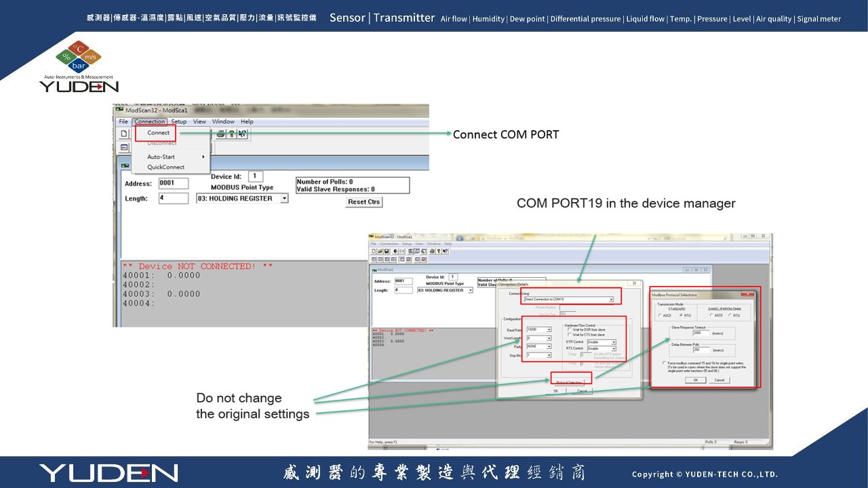Expand Direct Connection to COM19 dropdown
This screenshot has width=868, height=488.
click(611, 300)
